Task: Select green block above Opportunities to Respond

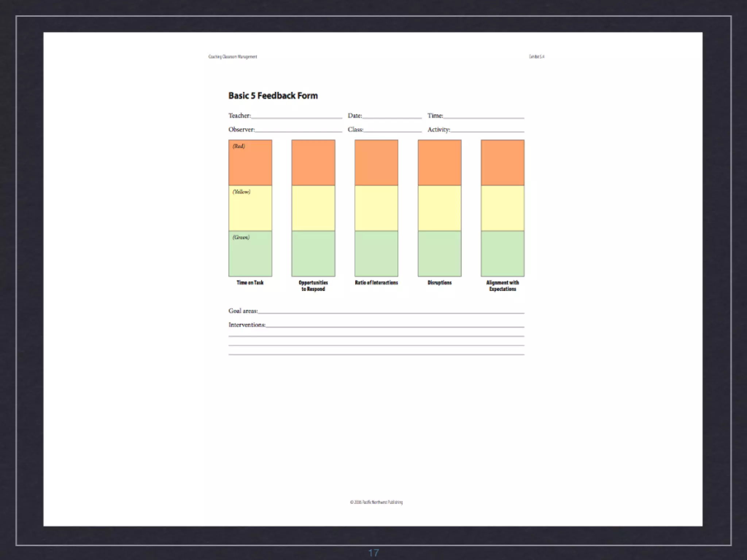Action: click(x=313, y=254)
